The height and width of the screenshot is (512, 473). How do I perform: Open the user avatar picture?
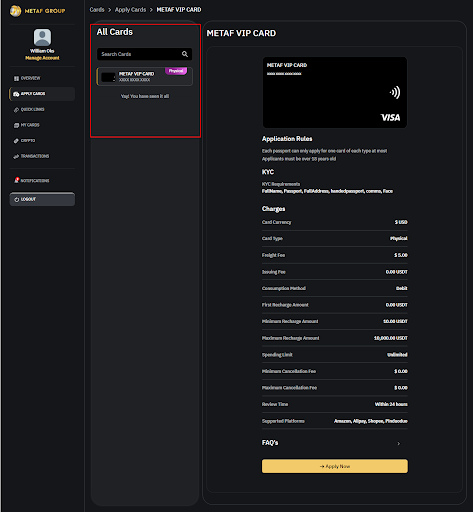[x=42, y=37]
